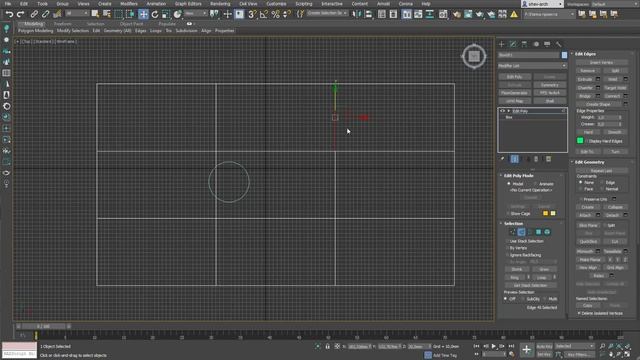
Task: Collapse the Edit Poly Mode rollout
Action: [518, 176]
